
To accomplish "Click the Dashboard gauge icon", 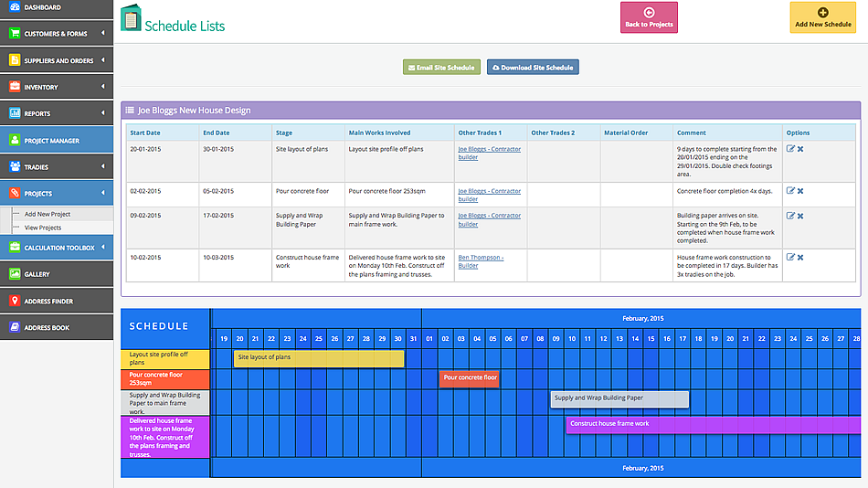I will tap(15, 7).
